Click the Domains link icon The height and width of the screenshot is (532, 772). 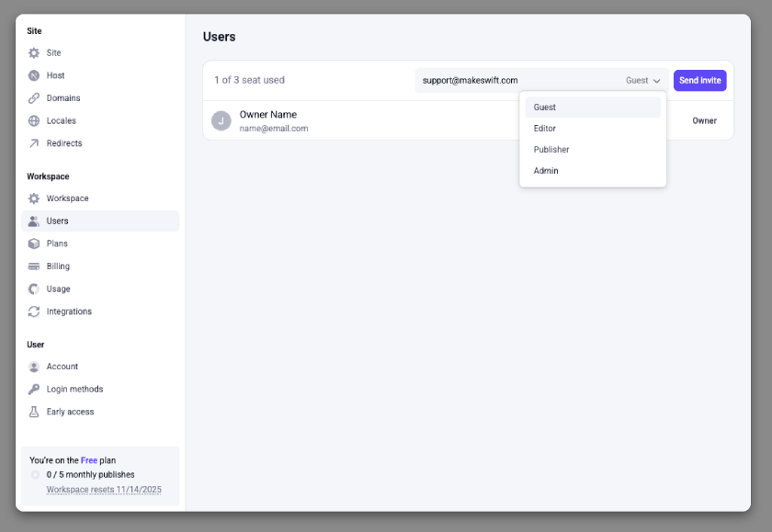[35, 97]
